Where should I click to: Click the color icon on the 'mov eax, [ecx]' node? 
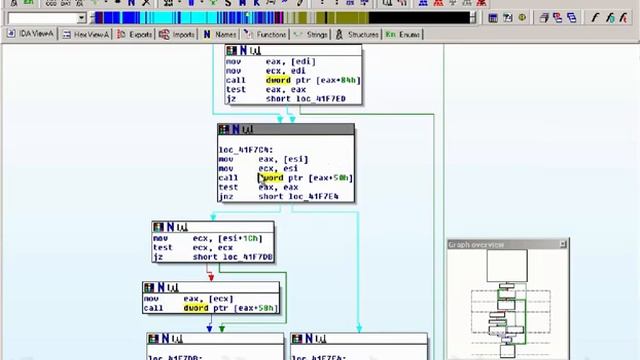point(149,287)
